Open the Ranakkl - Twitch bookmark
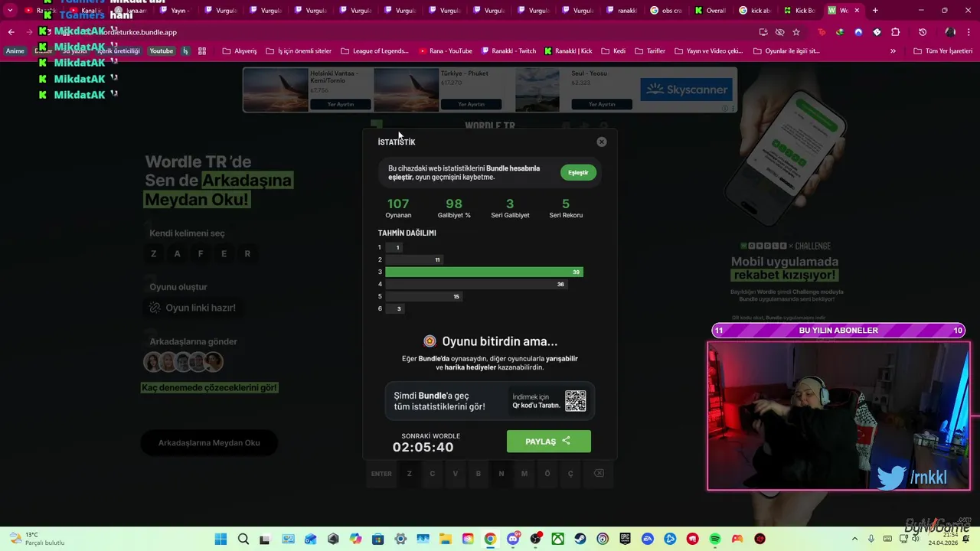This screenshot has width=980, height=551. (x=508, y=51)
